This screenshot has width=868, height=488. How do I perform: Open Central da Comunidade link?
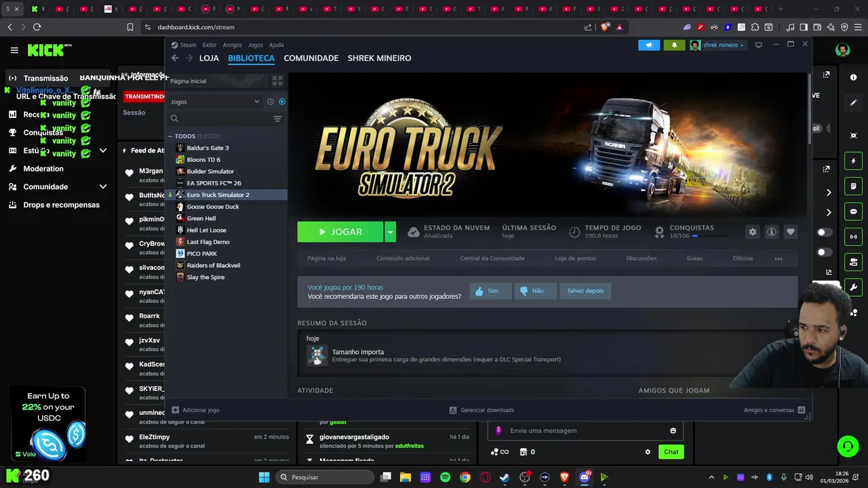(x=492, y=258)
